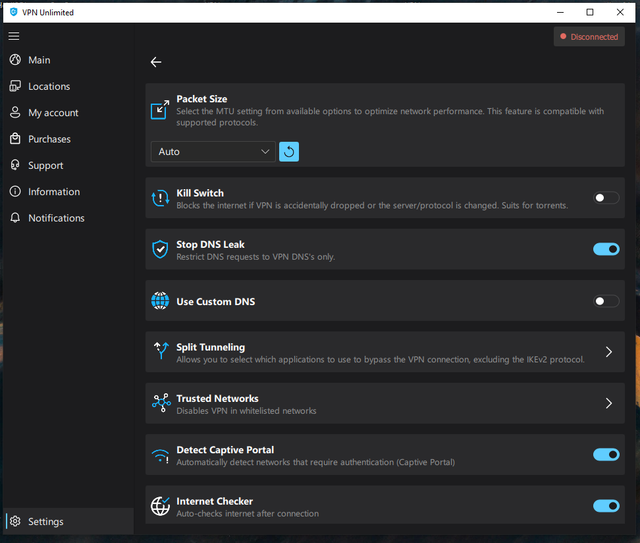This screenshot has width=640, height=543.
Task: Click the Detect Captive Portal heading
Action: (225, 450)
